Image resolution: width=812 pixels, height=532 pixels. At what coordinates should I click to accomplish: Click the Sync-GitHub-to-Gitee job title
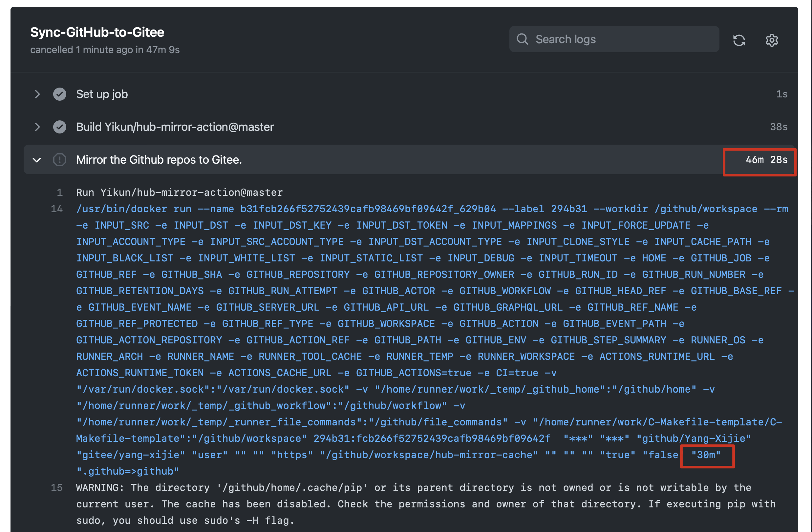click(97, 32)
